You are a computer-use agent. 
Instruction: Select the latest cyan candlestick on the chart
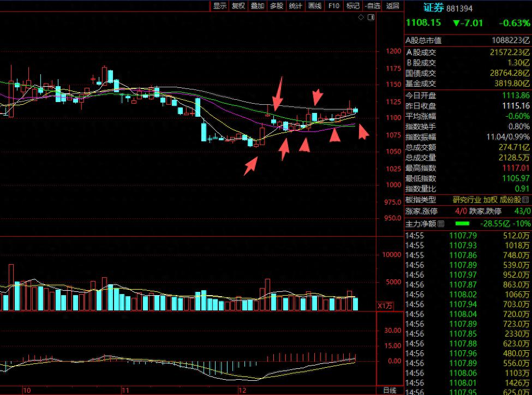pyautogui.click(x=355, y=110)
